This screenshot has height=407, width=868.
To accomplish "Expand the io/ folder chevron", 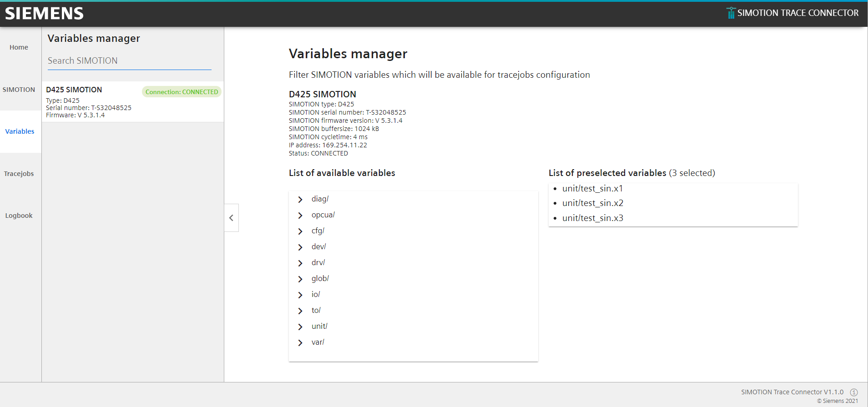I will point(300,295).
